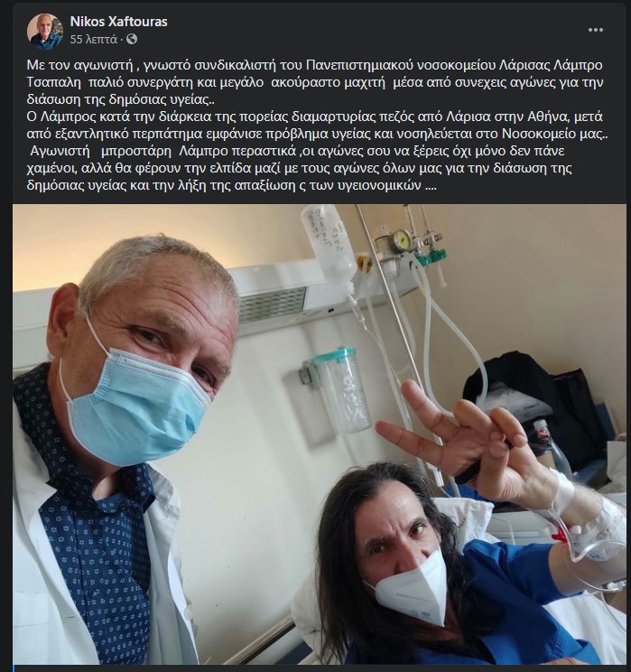Screen dimensions: 631x672
Task: Click the paragraph starting 'Αγωνιστή μπροστάρη Λάμπρο'
Action: [x=300, y=168]
